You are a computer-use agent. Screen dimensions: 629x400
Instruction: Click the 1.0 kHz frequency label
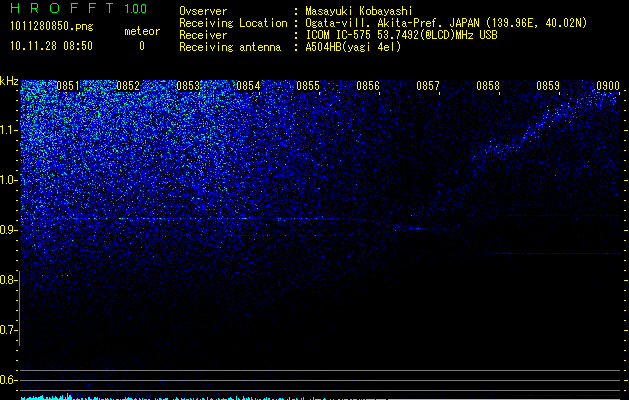[8, 181]
